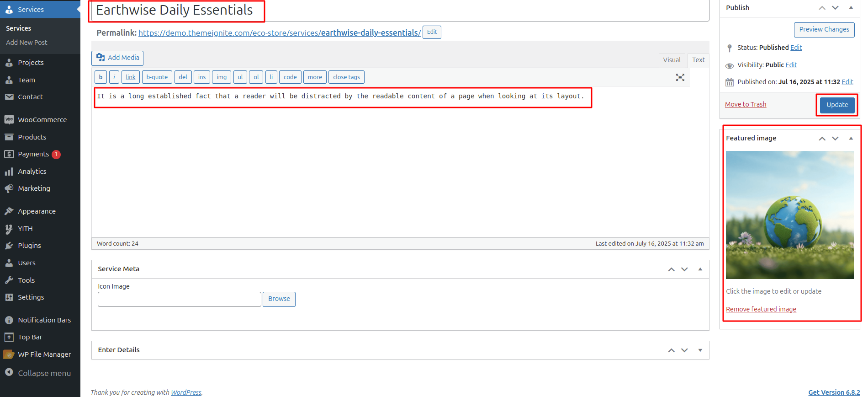Image resolution: width=868 pixels, height=397 pixels.
Task: Collapse the Service Meta panel with its triangle
Action: [700, 269]
